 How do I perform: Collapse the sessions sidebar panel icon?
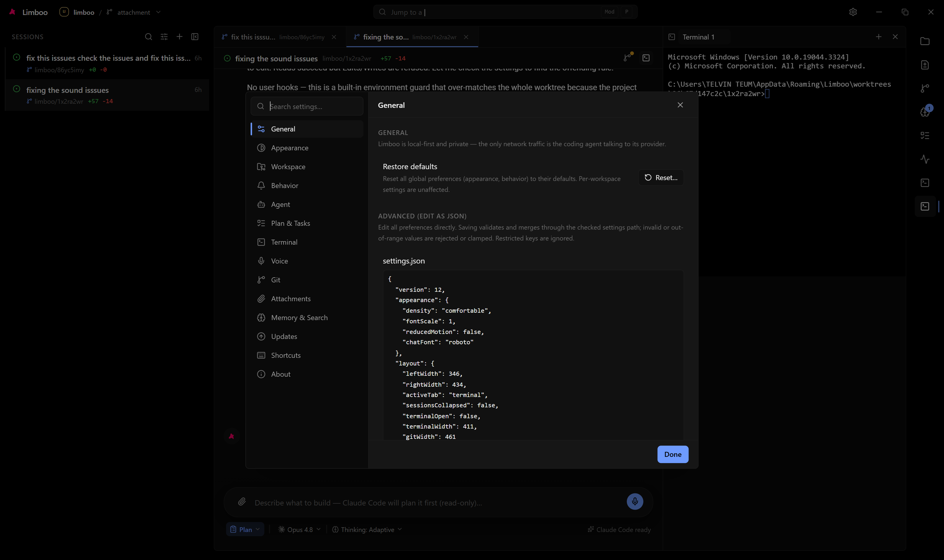[x=195, y=37]
